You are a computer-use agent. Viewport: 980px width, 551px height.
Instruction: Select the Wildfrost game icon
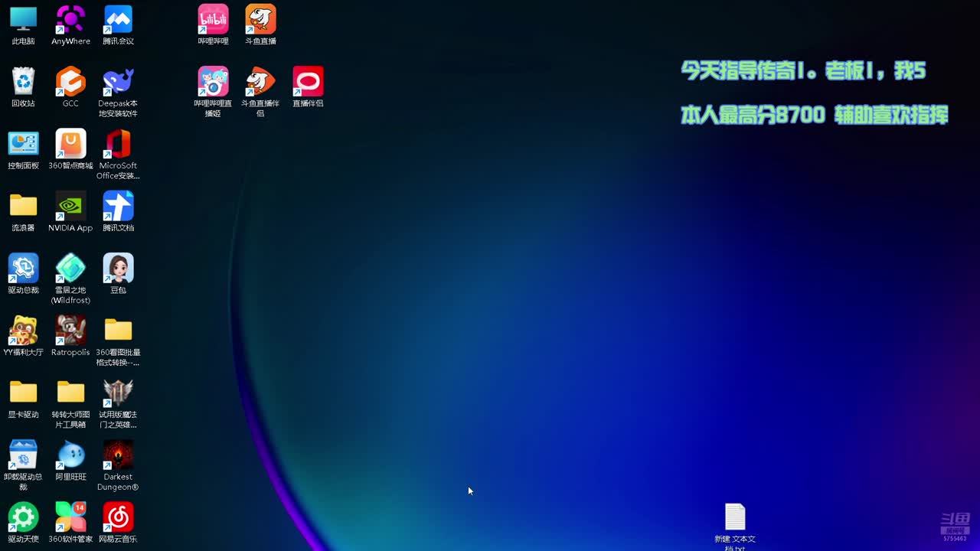(70, 269)
